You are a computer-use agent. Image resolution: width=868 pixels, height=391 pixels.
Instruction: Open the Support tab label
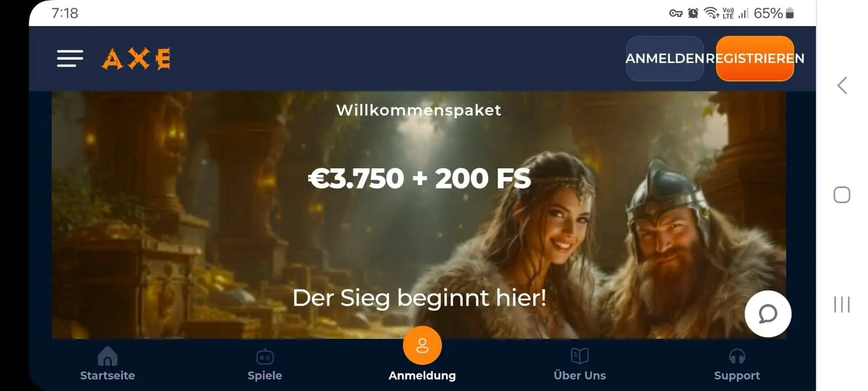point(737,376)
